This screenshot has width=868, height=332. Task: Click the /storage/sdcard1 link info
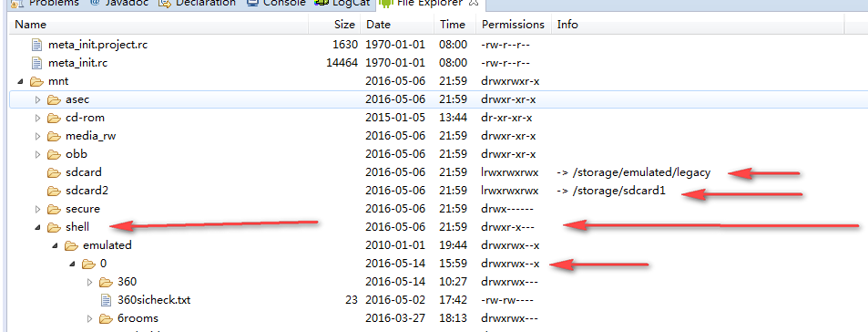[x=611, y=191]
